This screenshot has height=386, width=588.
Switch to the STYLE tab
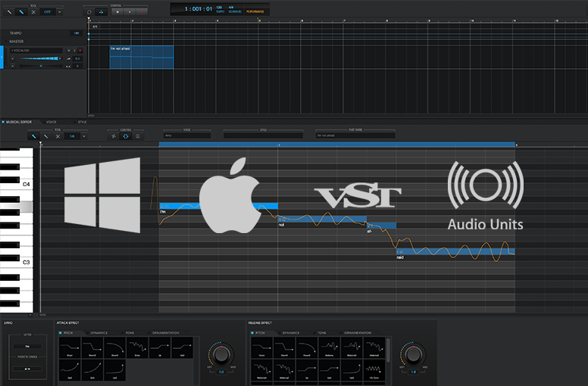click(x=82, y=122)
